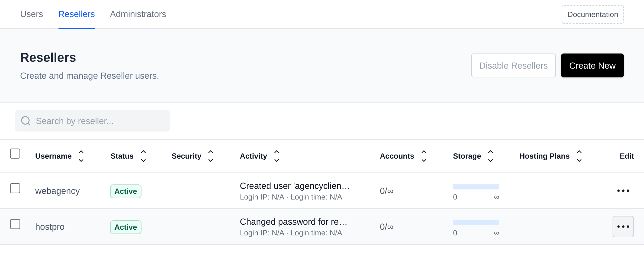Click the Create New button
Screen dimensions: 644x270
pyautogui.click(x=592, y=65)
